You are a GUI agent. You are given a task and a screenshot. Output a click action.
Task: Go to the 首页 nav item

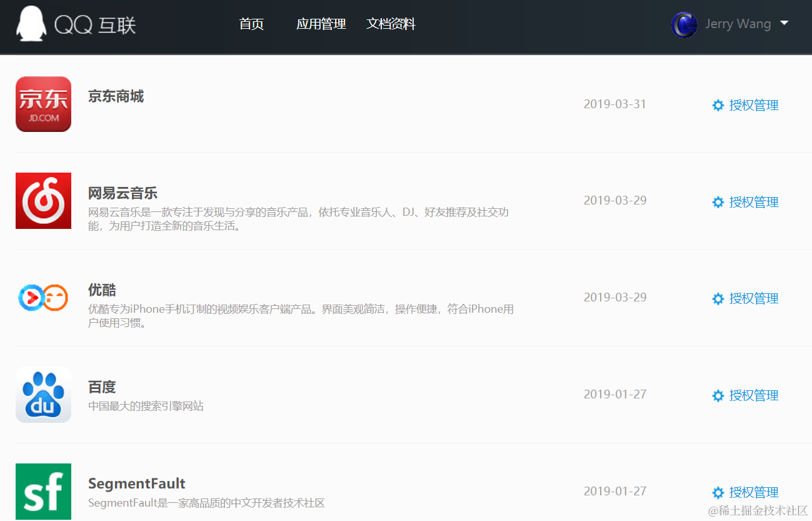pos(251,24)
